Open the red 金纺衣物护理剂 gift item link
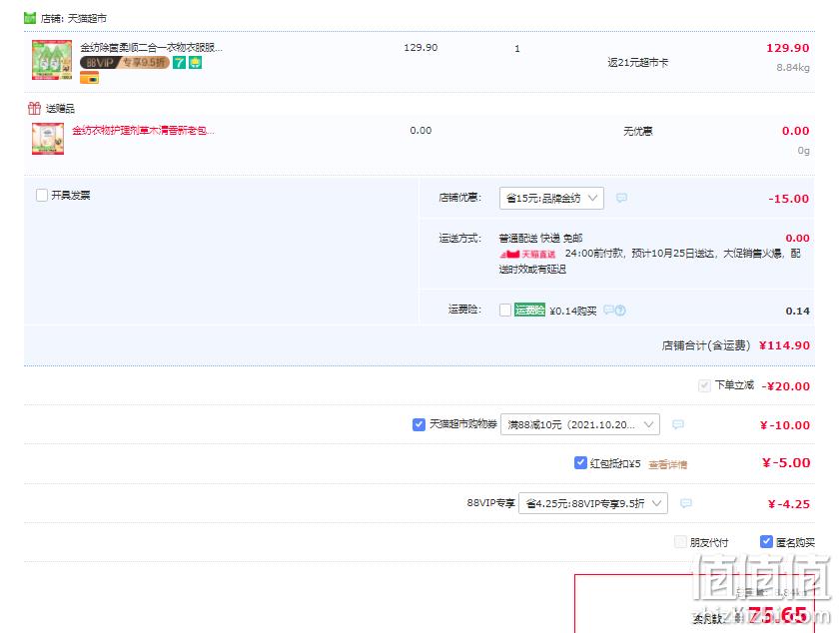The image size is (840, 633). 144,131
